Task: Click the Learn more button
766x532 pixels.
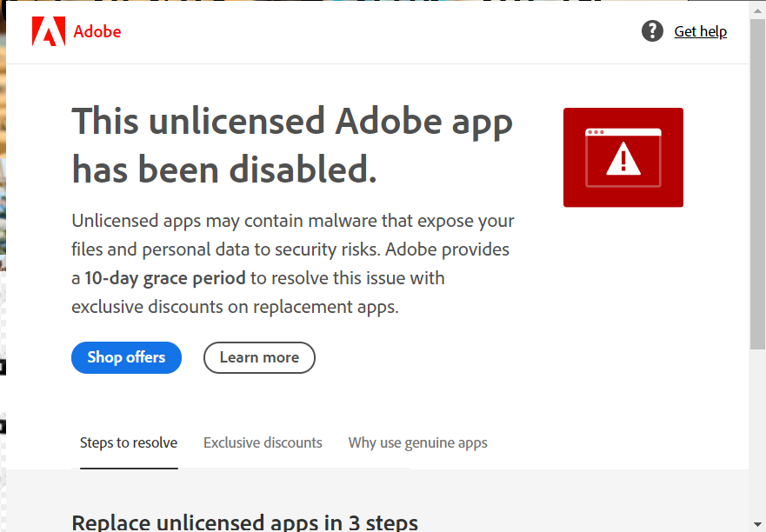Action: point(259,357)
